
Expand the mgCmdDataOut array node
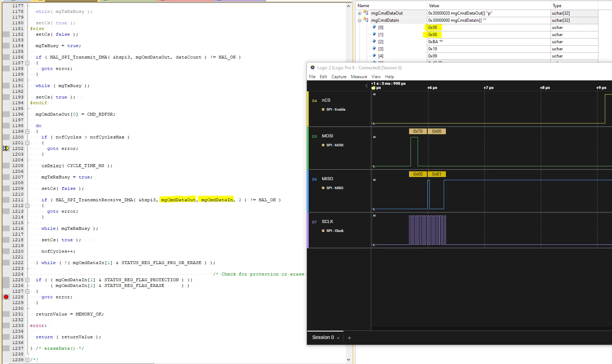(359, 13)
